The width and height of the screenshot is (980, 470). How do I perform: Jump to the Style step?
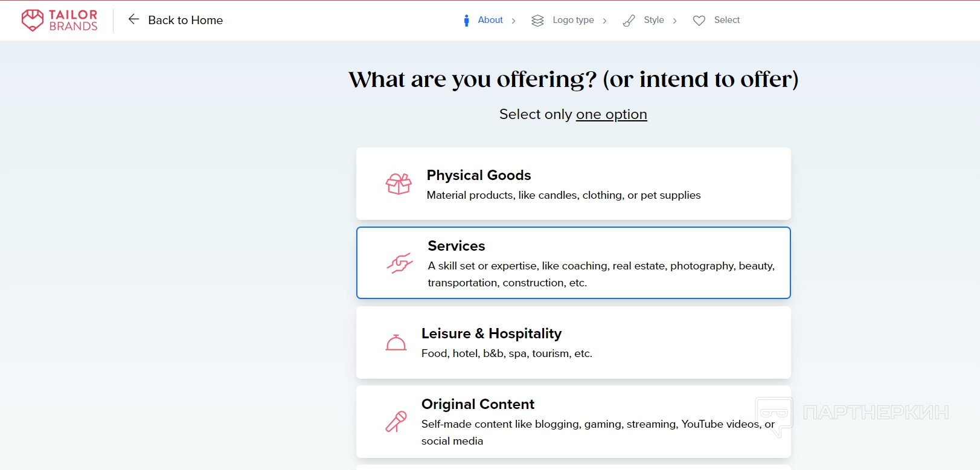654,20
